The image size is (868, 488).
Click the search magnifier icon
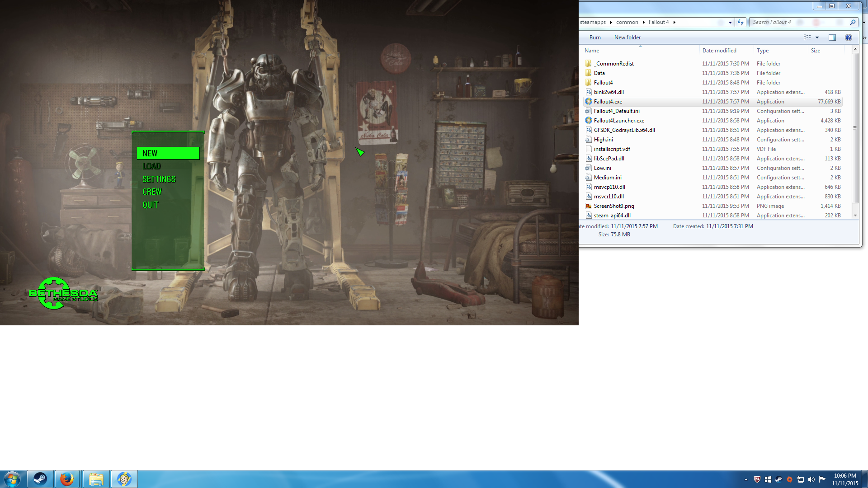853,22
